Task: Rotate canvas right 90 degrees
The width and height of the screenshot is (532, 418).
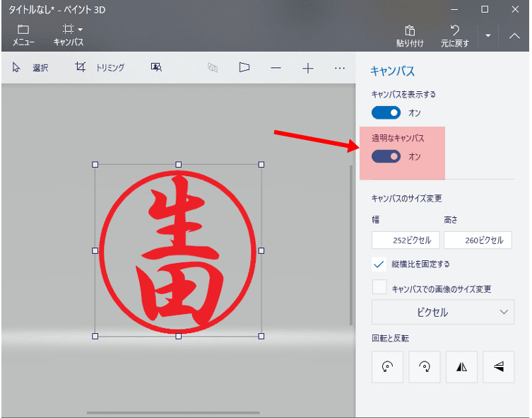Action: 425,366
